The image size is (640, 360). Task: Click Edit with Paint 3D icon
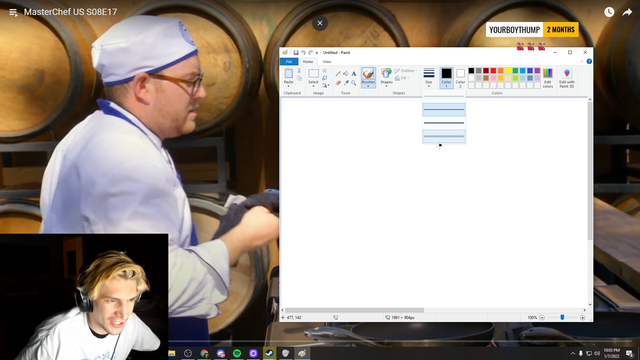(x=567, y=73)
